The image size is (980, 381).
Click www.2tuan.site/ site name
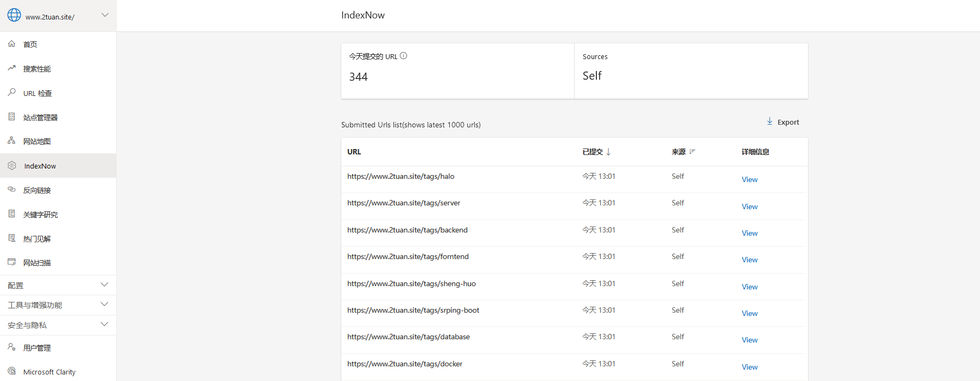pyautogui.click(x=50, y=17)
